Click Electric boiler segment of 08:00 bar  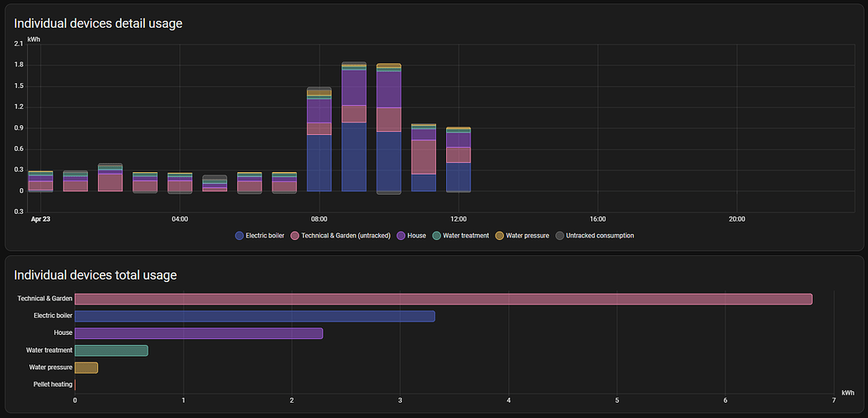[319, 163]
